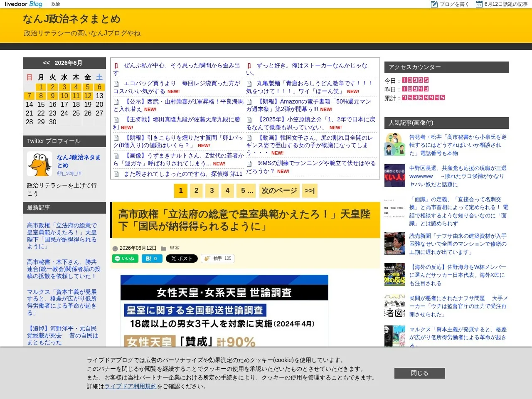Go to previous month with << arrow
The width and height of the screenshot is (532, 399).
click(47, 63)
